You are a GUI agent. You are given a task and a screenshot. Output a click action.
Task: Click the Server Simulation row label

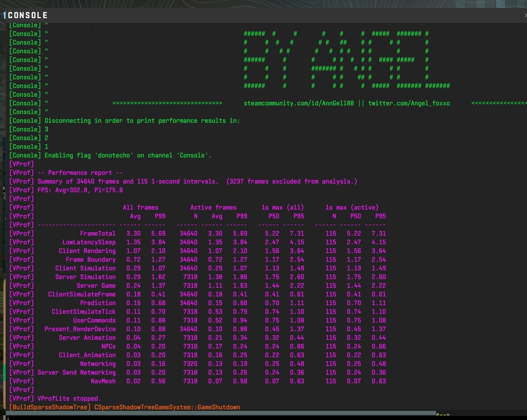point(85,277)
